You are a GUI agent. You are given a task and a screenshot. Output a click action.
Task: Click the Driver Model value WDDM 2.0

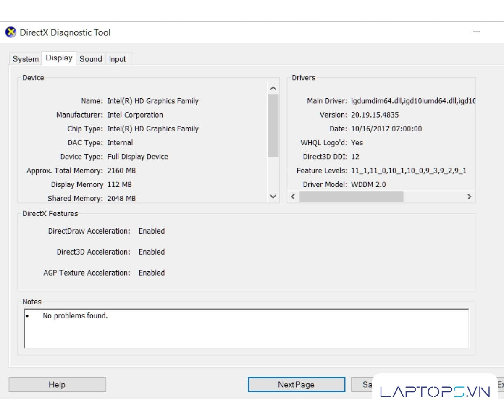pyautogui.click(x=368, y=185)
